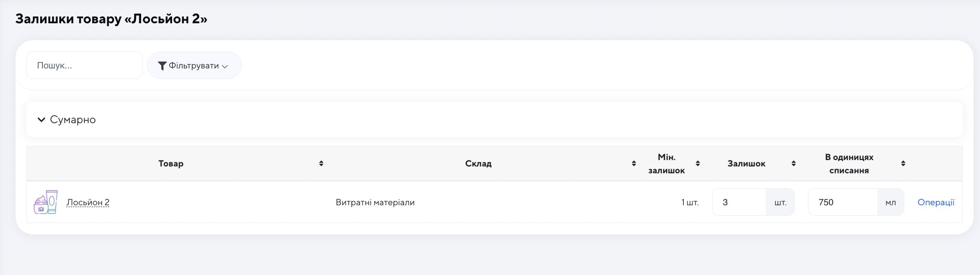
Task: Sort by Залишок column arrows
Action: (x=793, y=163)
